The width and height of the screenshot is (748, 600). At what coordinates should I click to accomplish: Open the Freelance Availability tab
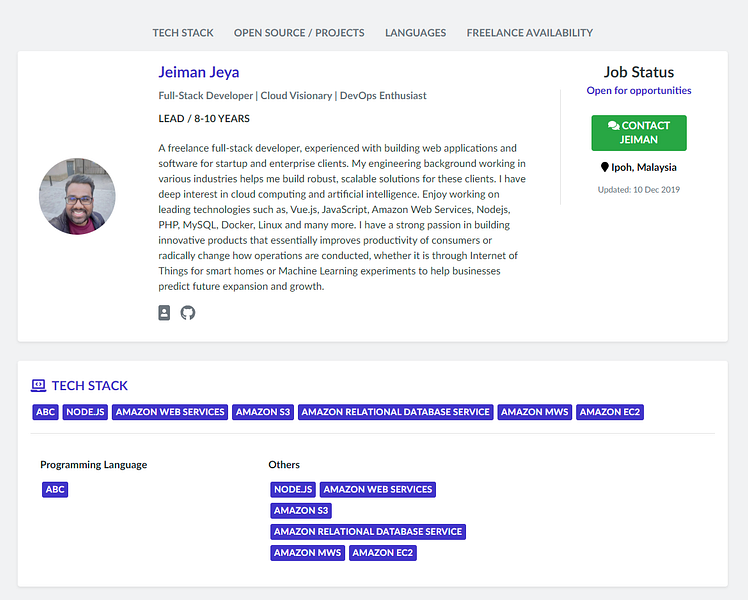point(529,33)
